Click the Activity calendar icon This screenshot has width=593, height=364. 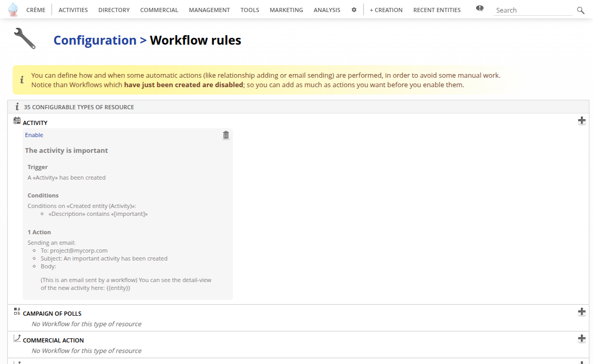[17, 121]
